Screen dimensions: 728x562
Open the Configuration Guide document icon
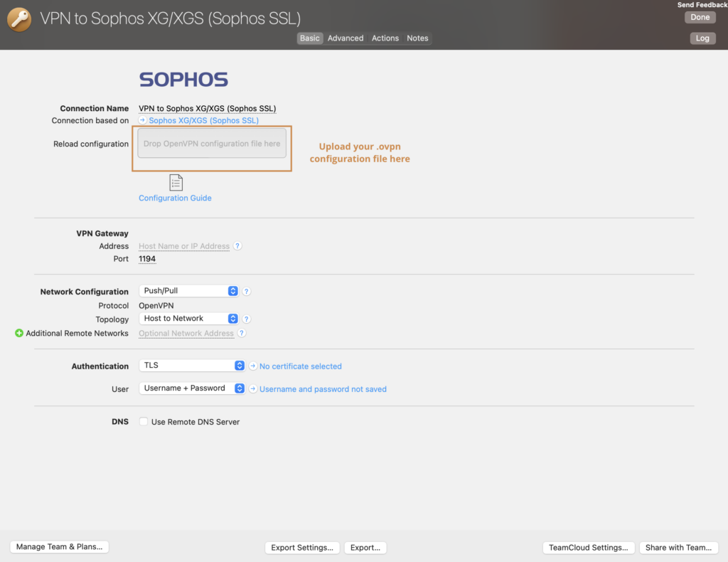(174, 184)
